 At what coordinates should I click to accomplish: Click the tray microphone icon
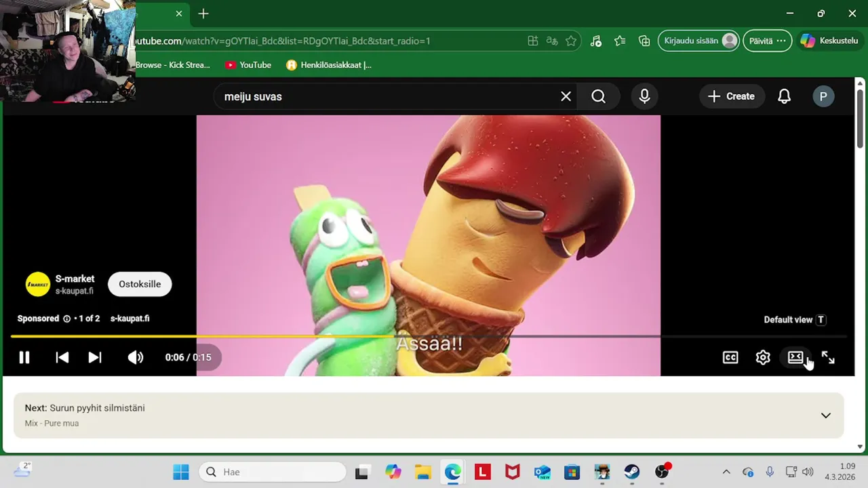pos(770,472)
